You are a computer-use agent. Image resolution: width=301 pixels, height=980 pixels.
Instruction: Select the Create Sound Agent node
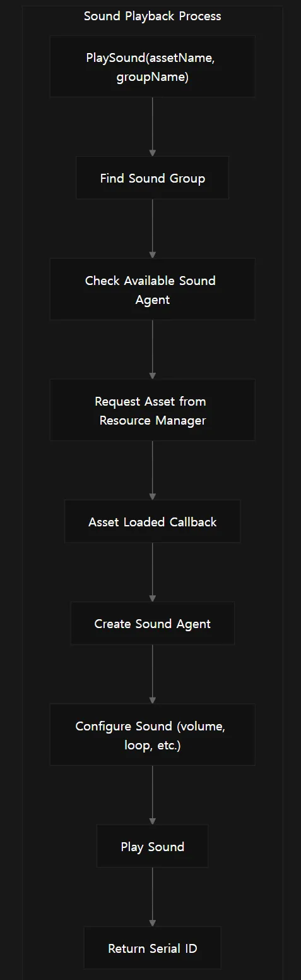pyautogui.click(x=152, y=623)
